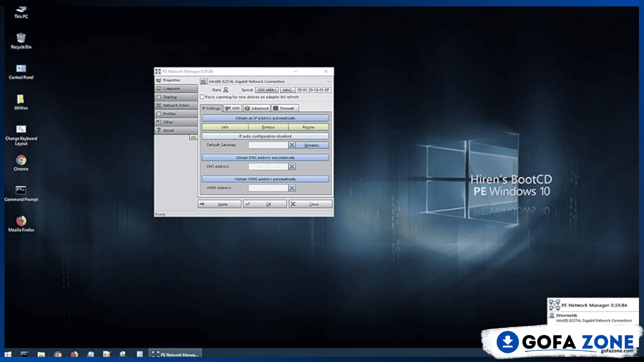
Task: Open File Explorer from the taskbar
Action: point(41,354)
